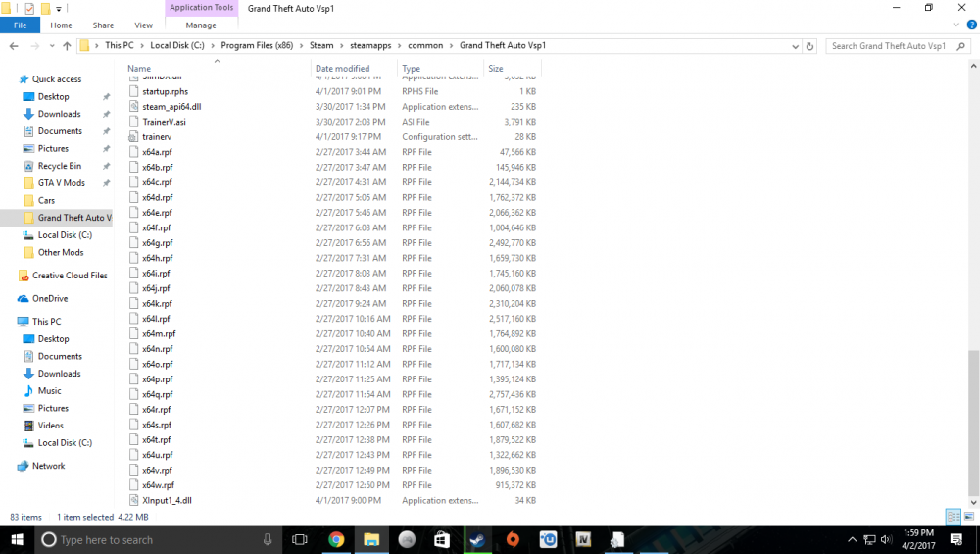The height and width of the screenshot is (554, 980).
Task: Open Music under This PC
Action: tap(49, 391)
